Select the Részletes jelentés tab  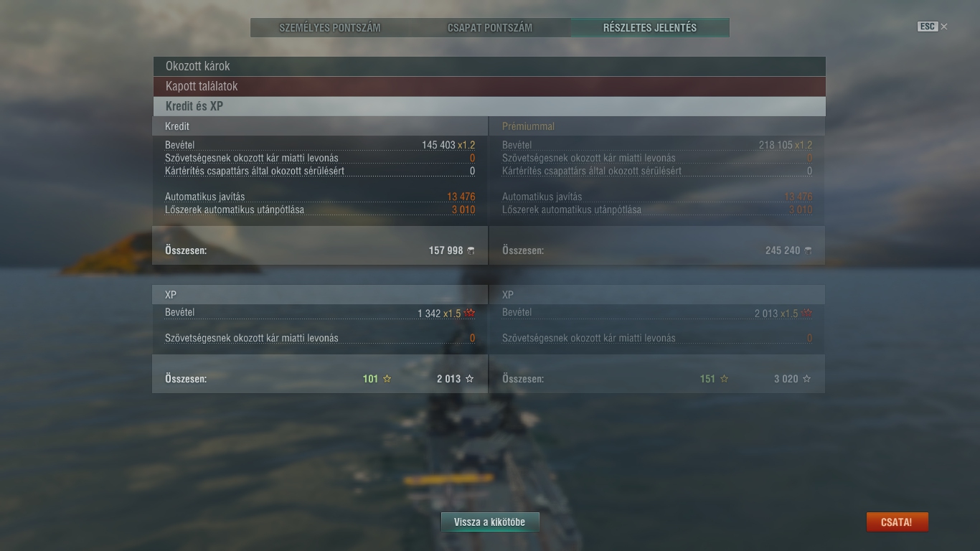[650, 28]
